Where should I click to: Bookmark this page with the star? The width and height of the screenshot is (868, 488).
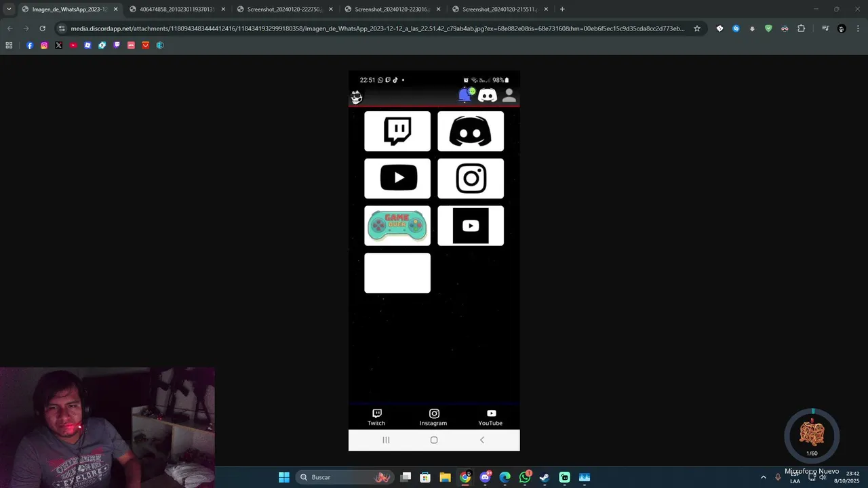coord(696,28)
